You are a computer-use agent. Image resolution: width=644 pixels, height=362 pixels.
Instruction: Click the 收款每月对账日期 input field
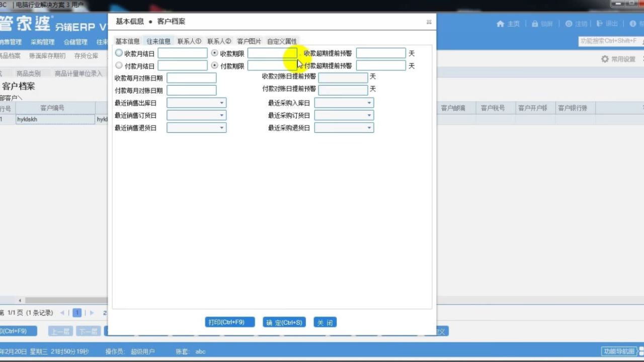pyautogui.click(x=192, y=78)
